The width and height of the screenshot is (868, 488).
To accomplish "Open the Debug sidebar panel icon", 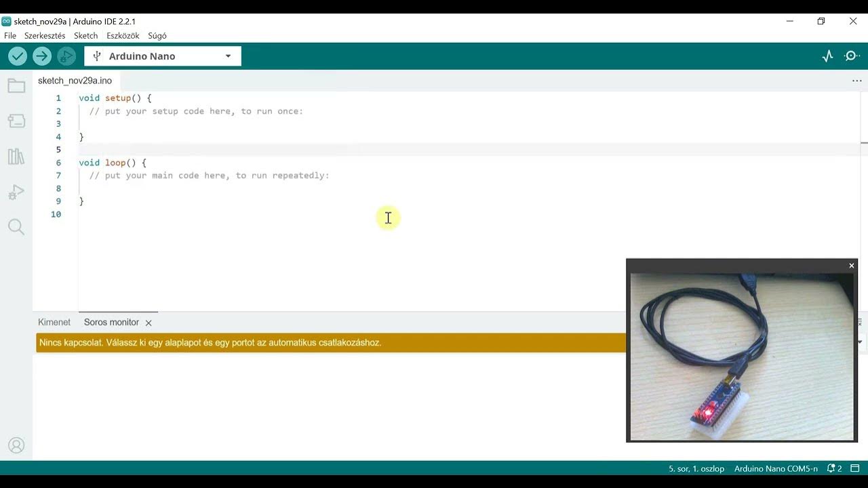I will point(16,192).
